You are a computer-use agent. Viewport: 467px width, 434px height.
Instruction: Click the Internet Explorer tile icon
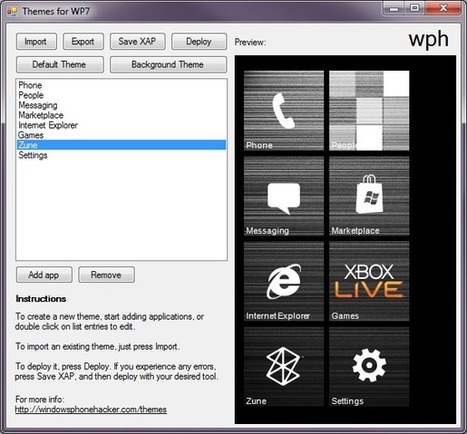pos(284,281)
